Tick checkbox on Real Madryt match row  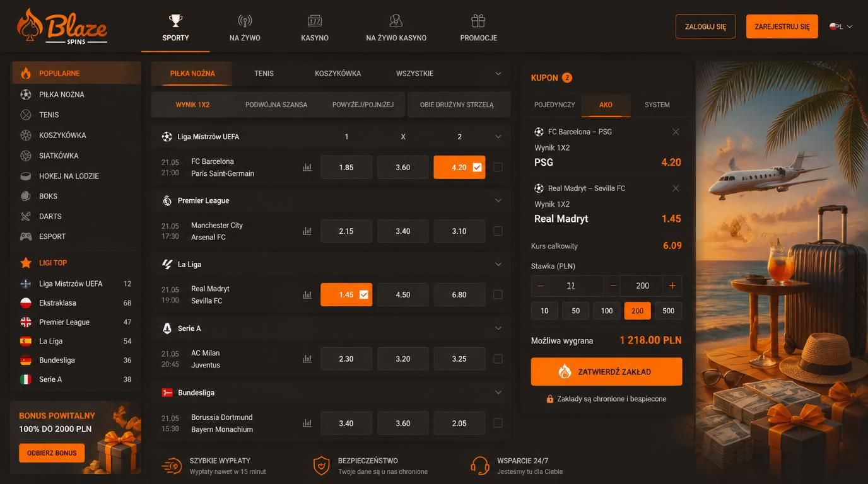click(x=498, y=295)
